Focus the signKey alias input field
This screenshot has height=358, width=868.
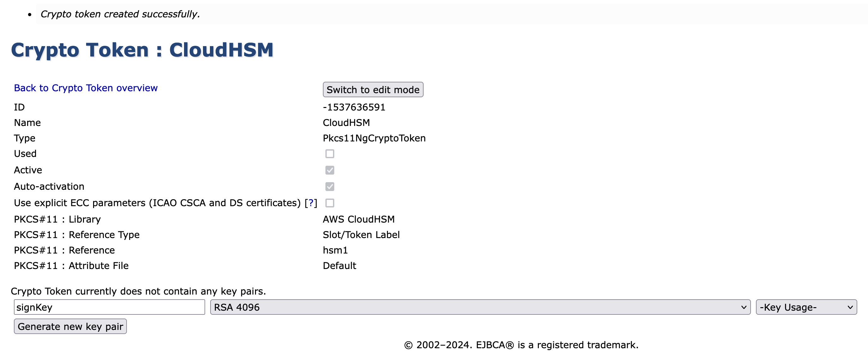coord(109,307)
